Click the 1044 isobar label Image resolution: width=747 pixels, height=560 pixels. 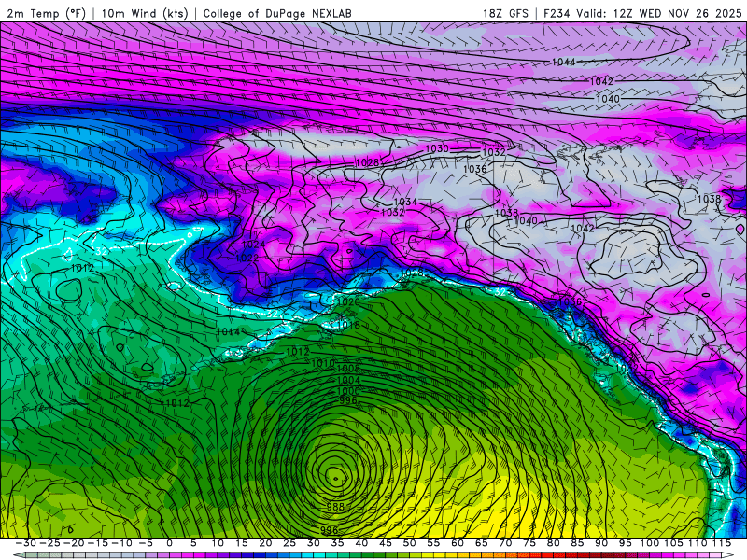[564, 62]
